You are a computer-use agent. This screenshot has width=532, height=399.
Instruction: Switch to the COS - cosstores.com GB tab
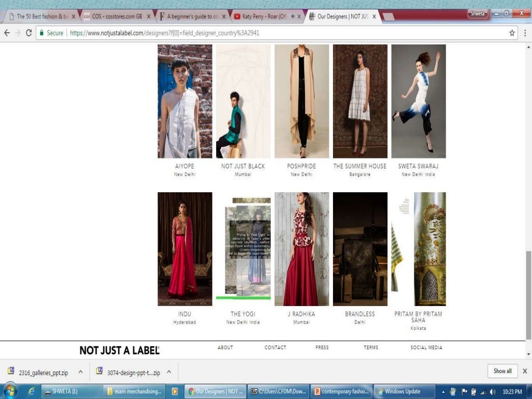[116, 16]
